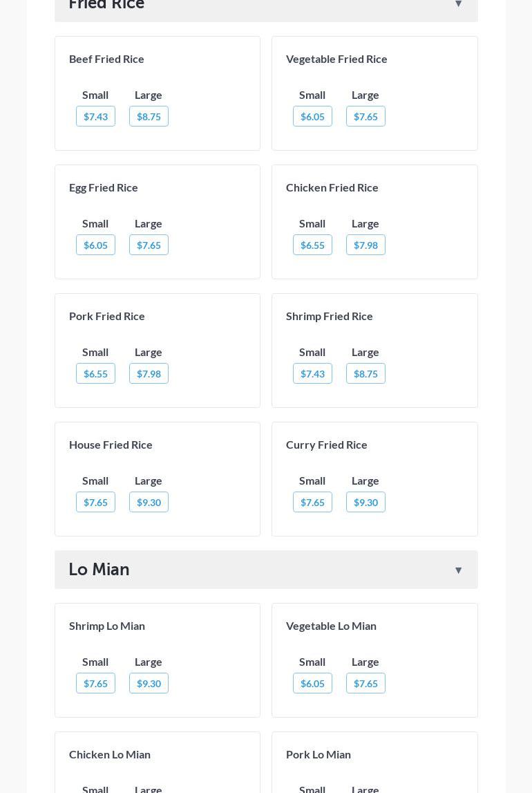Choose large Curry Fried Rice $9.30
Screen dimensions: 532x793
(365, 502)
